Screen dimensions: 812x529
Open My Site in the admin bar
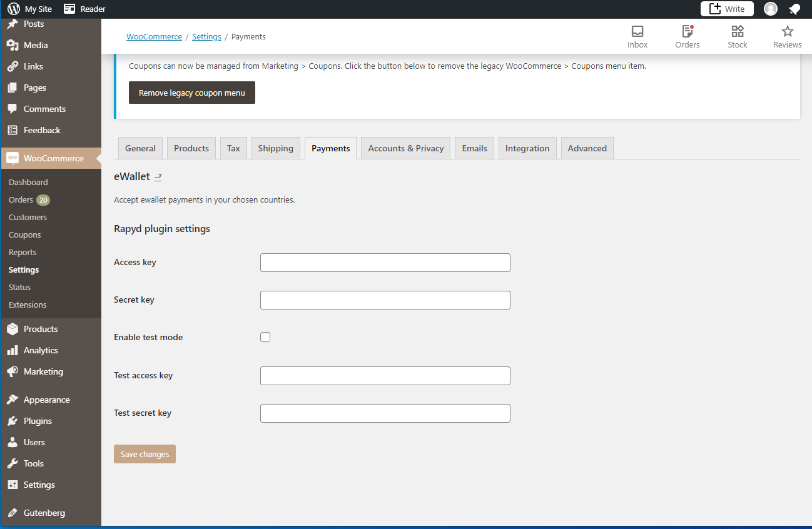tap(30, 9)
